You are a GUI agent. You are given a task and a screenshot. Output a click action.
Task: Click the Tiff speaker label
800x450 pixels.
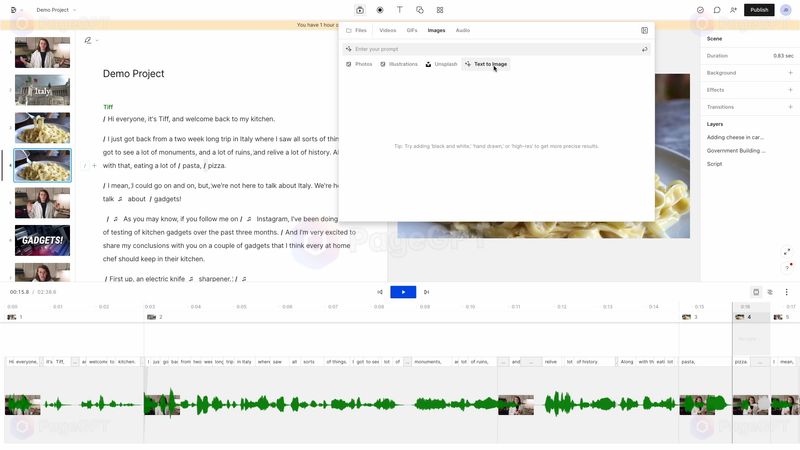108,107
